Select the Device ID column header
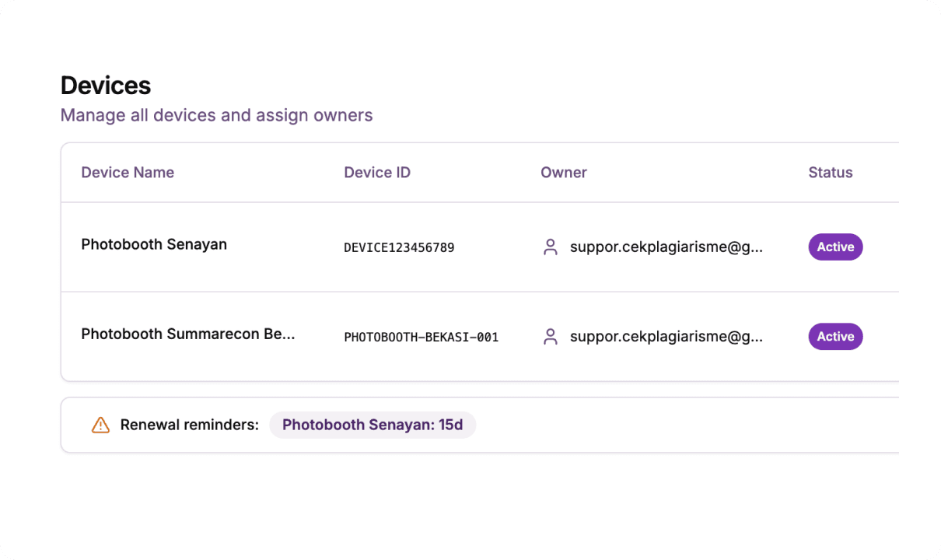941x560 pixels. pyautogui.click(x=377, y=173)
